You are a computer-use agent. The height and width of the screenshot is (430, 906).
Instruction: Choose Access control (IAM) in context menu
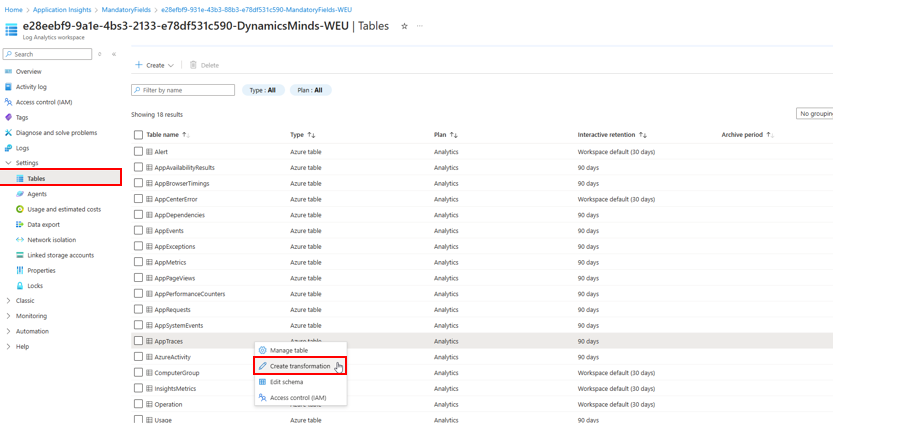[300, 398]
